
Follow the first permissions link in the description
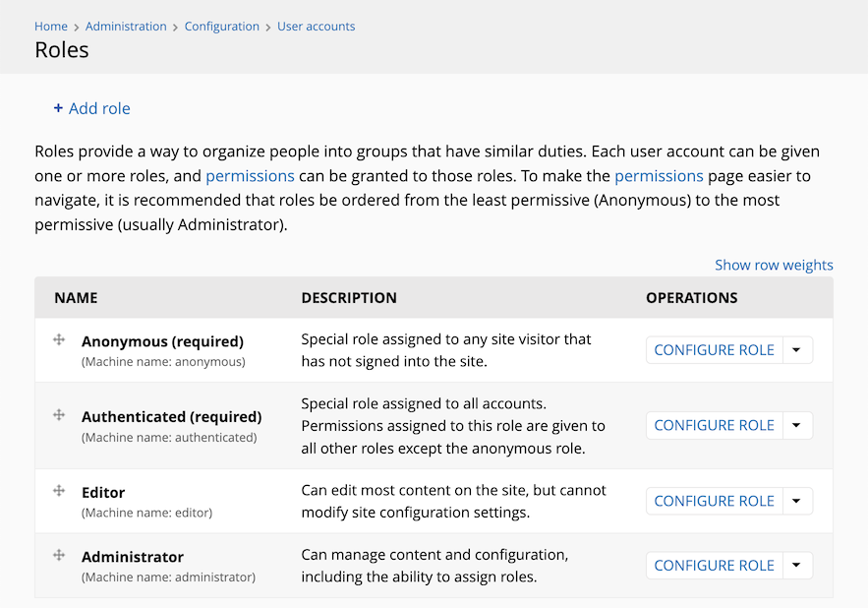point(251,176)
